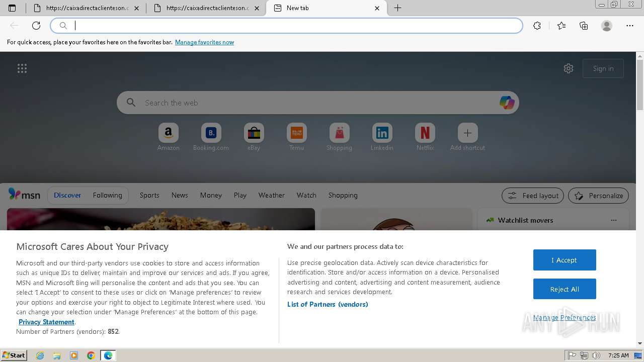Open Settings and more ellipsis menu
The width and height of the screenshot is (644, 362).
click(x=630, y=26)
